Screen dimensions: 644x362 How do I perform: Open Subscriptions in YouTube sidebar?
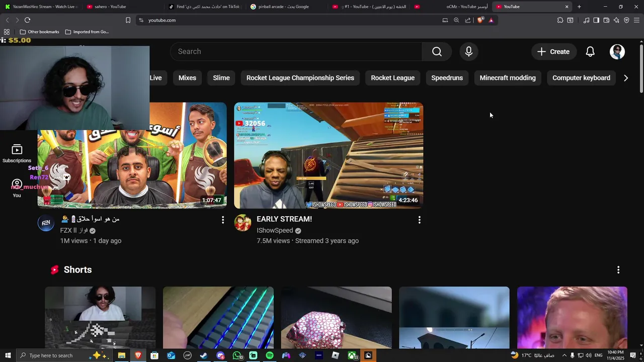click(17, 153)
